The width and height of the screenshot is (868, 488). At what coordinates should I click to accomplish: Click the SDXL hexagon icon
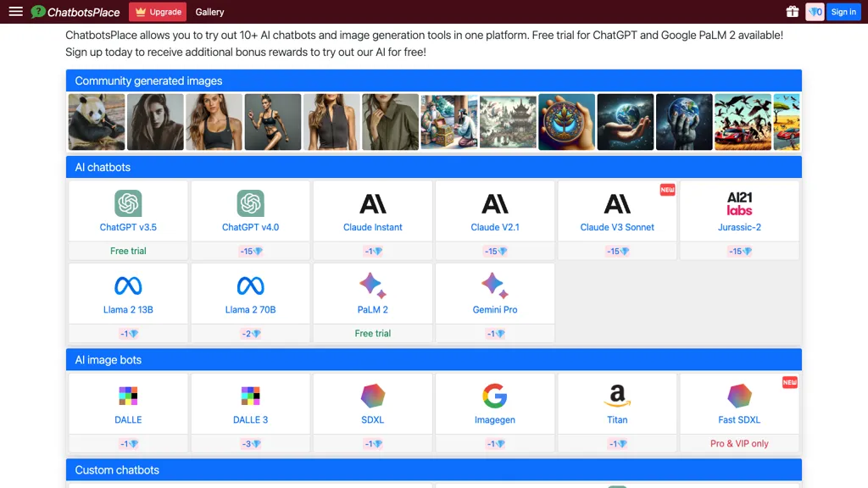[373, 396]
